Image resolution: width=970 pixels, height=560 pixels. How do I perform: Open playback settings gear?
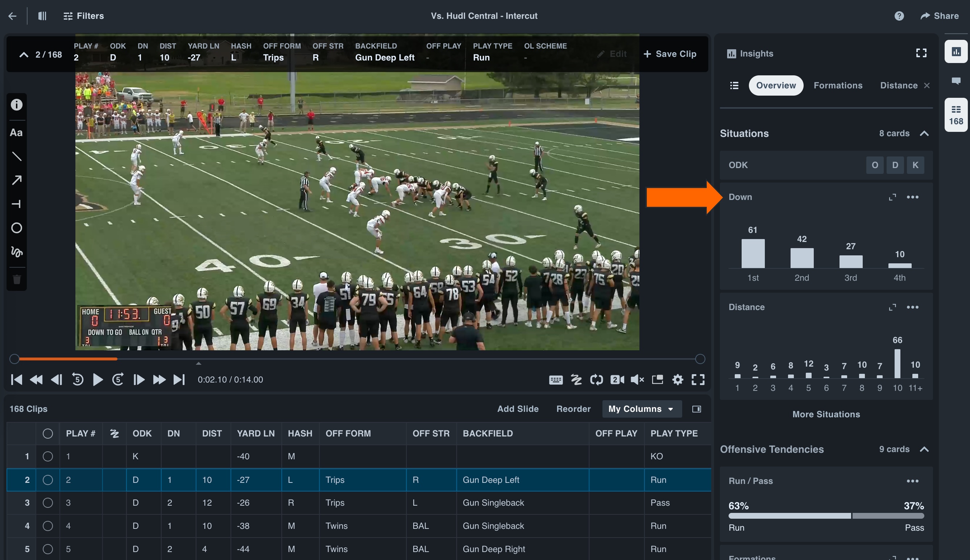pyautogui.click(x=677, y=380)
